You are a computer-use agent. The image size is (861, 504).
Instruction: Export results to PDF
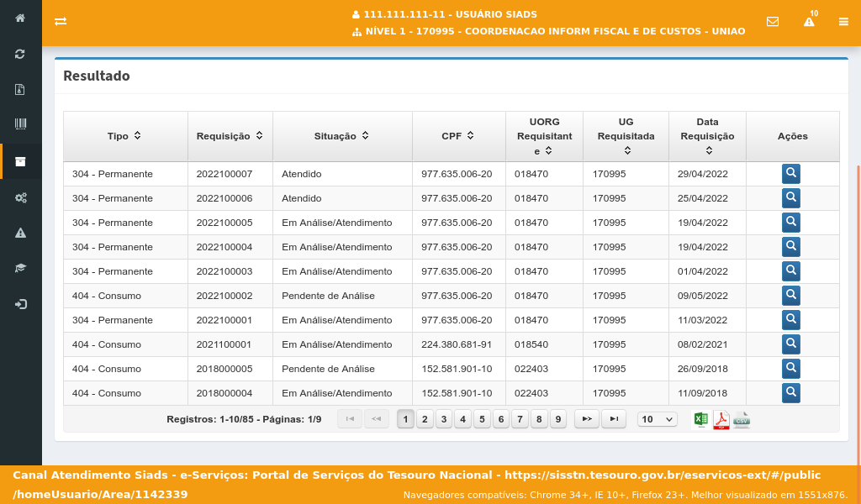tap(721, 419)
